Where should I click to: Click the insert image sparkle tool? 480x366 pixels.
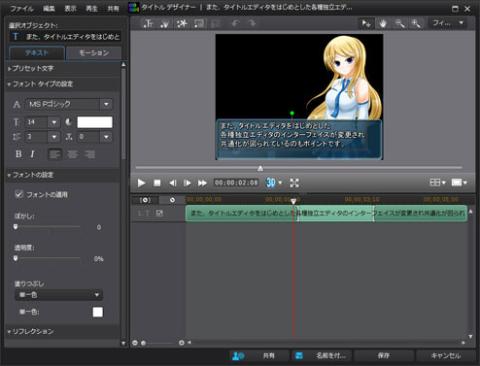[x=182, y=23]
